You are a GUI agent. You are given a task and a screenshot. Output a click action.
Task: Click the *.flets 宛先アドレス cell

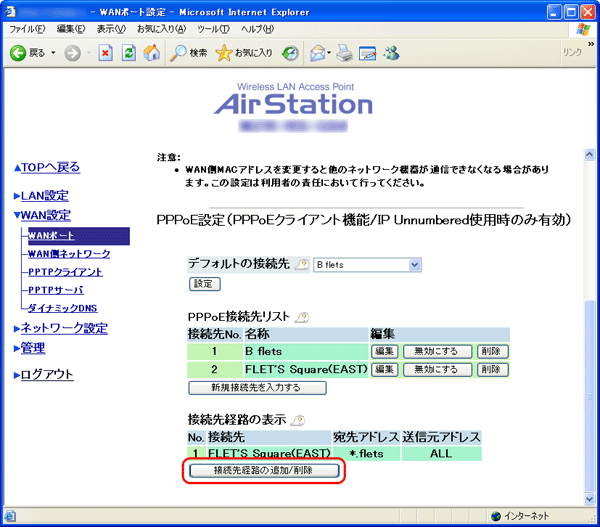click(x=366, y=454)
